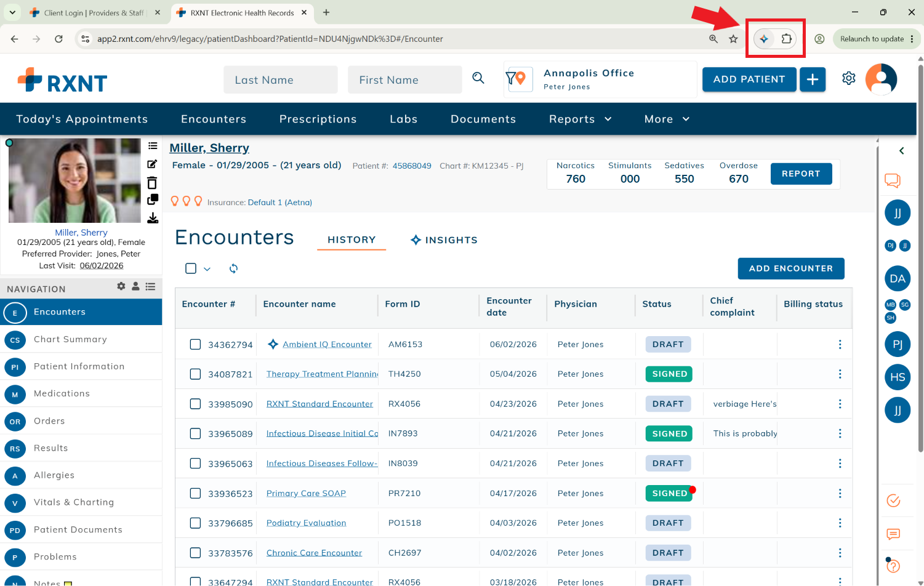Open the Ambient IQ Encounter link
Screen dimensions: 924x586
pos(327,344)
